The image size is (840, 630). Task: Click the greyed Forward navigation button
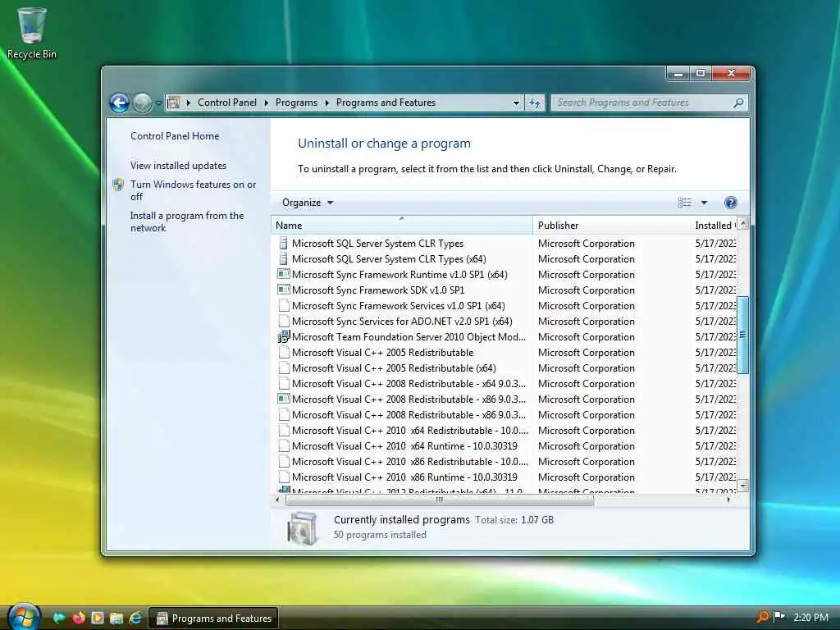tap(142, 103)
